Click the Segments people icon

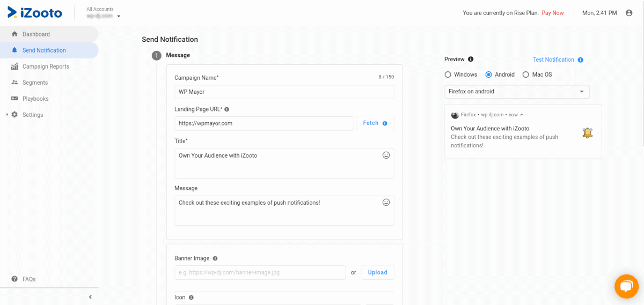[x=14, y=83]
